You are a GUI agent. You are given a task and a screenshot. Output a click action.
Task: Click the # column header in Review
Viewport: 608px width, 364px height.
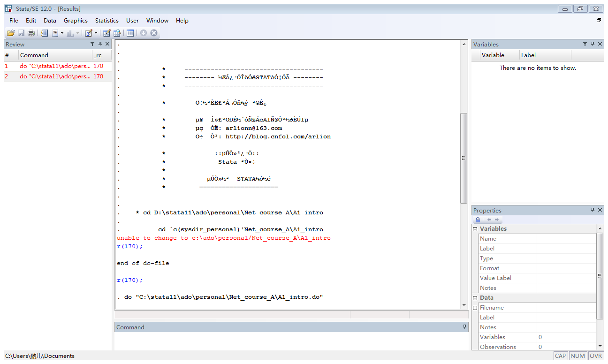[11, 55]
